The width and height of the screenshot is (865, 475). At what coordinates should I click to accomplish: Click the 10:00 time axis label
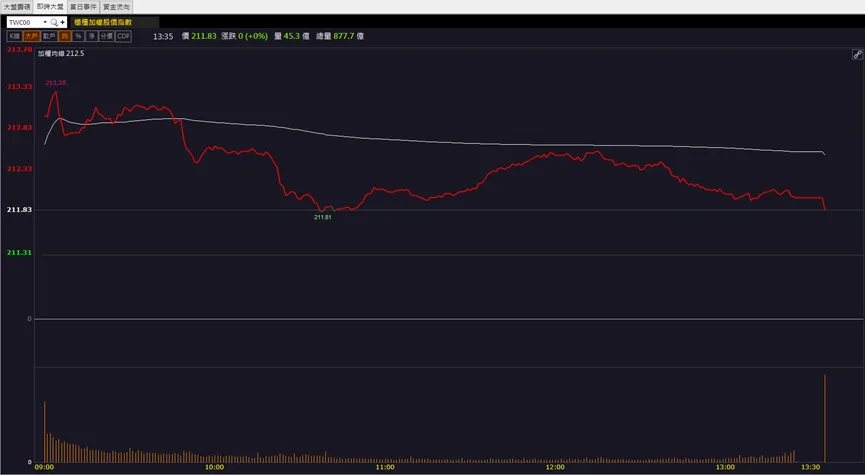coord(214,467)
